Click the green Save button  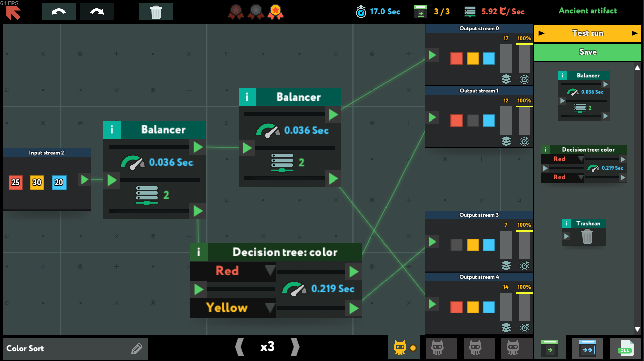(588, 52)
